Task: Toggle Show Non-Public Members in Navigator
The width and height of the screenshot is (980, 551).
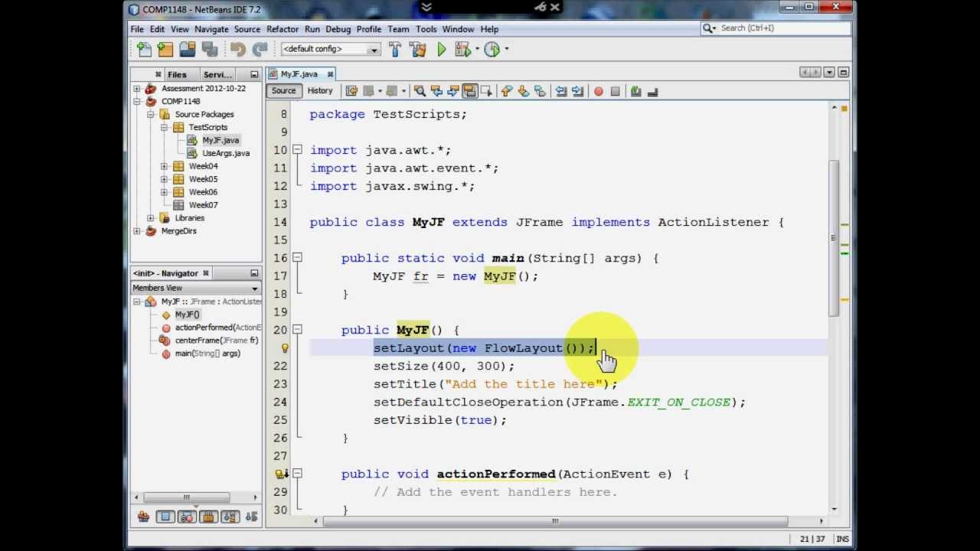Action: 209,517
